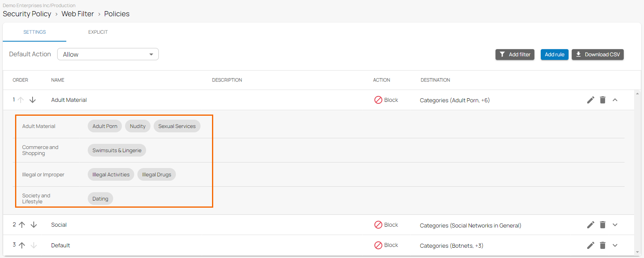Screen dimensions: 644x258
Task: Delete the Social rule
Action: 602,225
